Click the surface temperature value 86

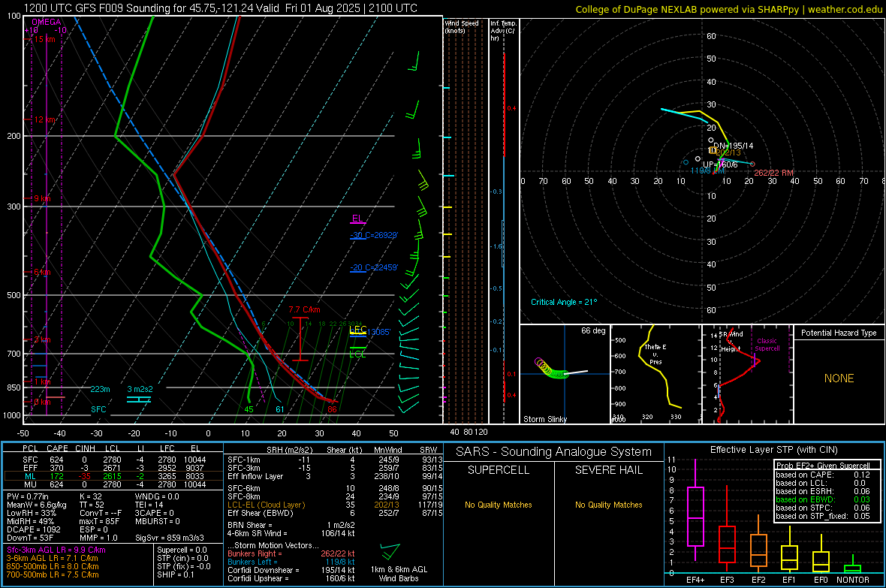click(332, 409)
